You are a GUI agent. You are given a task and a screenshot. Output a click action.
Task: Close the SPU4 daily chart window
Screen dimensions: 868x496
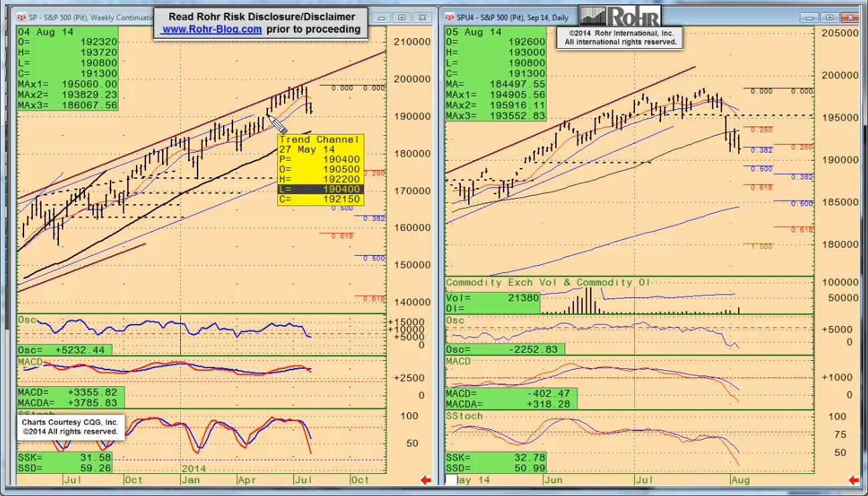coord(850,17)
